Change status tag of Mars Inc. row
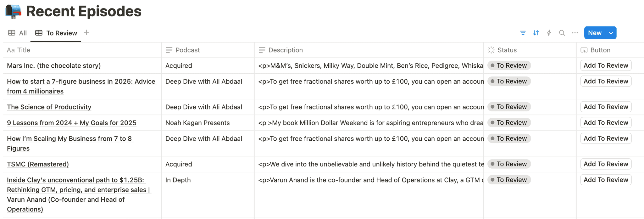 tap(509, 65)
